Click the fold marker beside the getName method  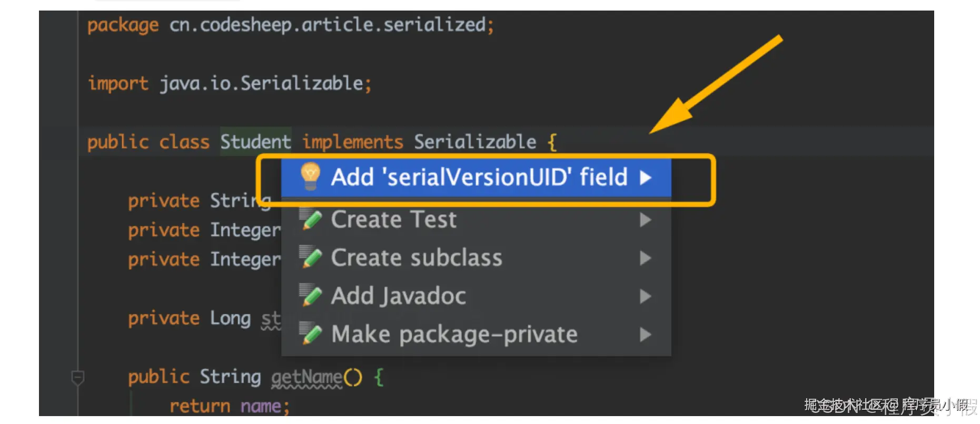pos(77,377)
